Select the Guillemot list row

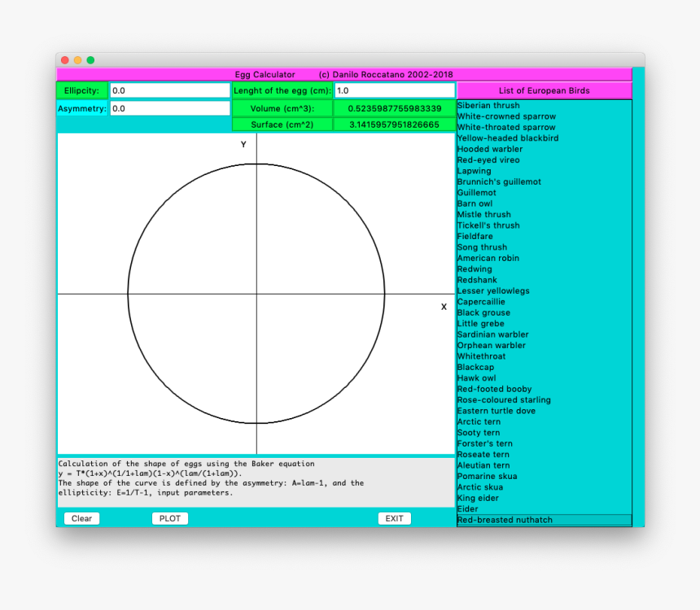(x=545, y=193)
